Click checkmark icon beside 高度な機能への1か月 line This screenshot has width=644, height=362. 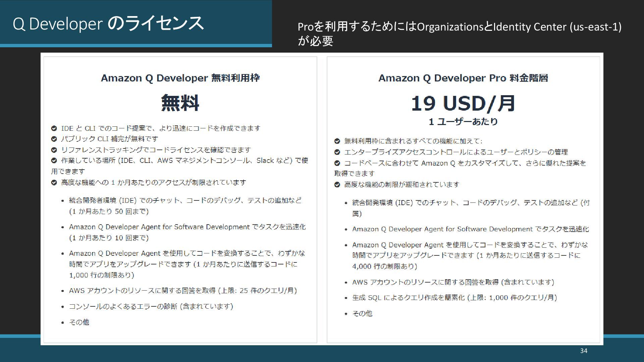[54, 183]
